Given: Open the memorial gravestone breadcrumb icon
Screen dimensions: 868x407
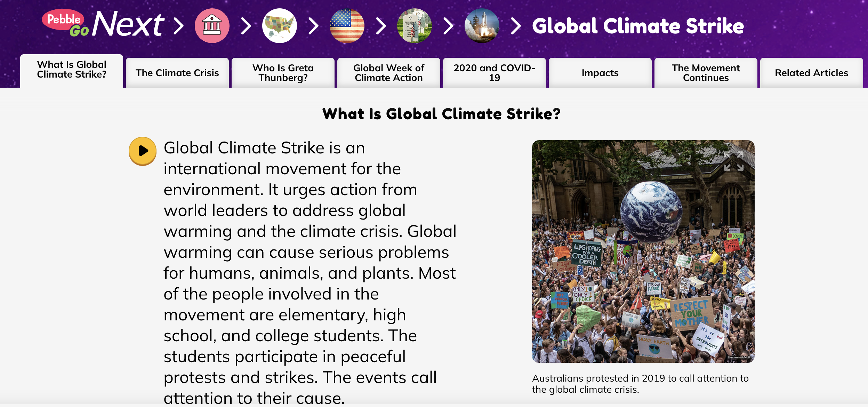Looking at the screenshot, I should [414, 26].
